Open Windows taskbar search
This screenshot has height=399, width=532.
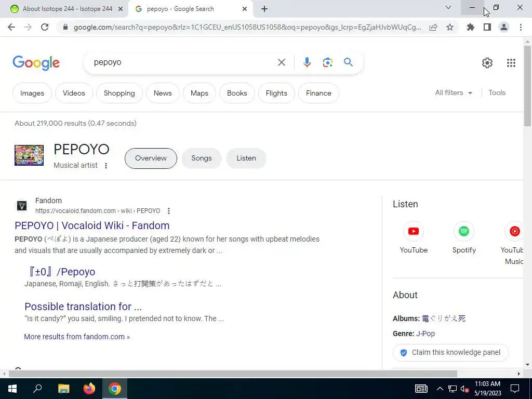pyautogui.click(x=37, y=389)
